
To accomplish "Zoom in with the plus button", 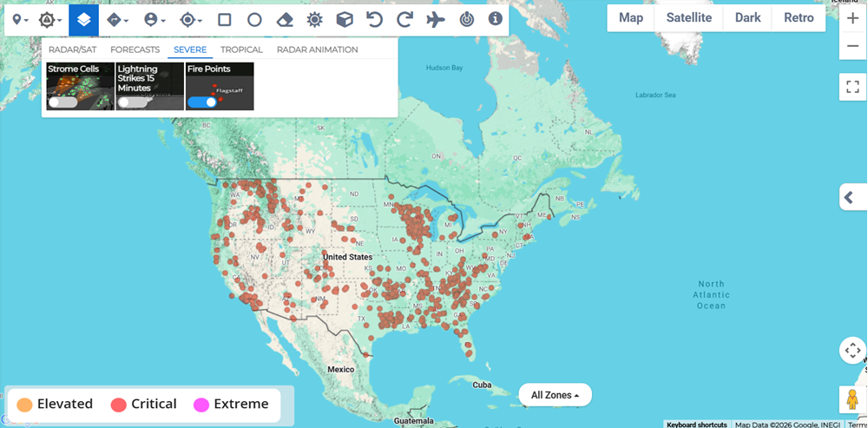I will point(852,17).
